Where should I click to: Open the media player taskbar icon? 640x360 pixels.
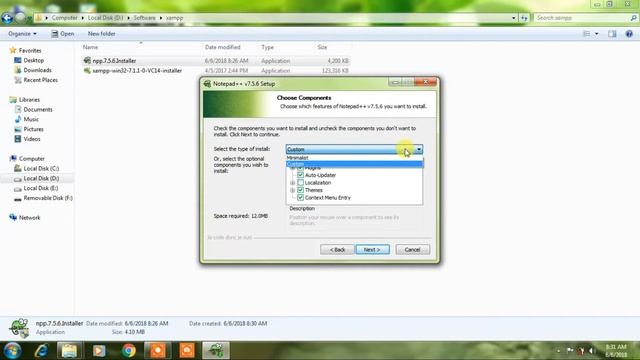pos(99,351)
